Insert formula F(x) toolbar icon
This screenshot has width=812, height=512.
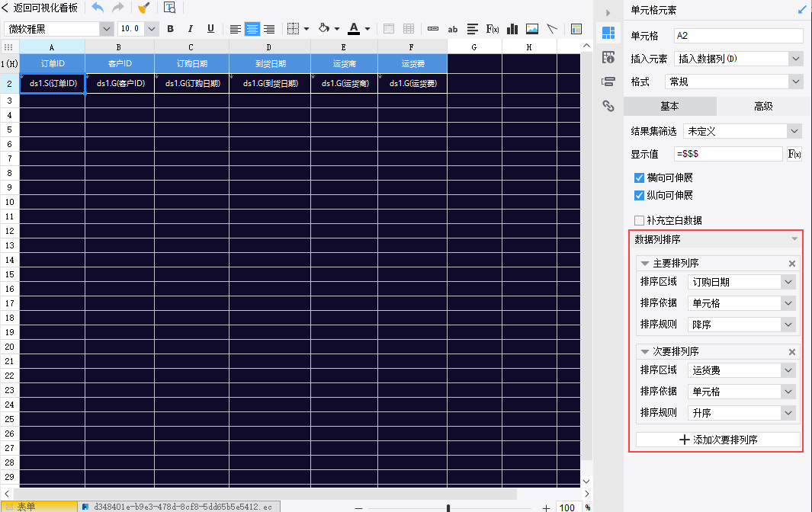(x=493, y=29)
